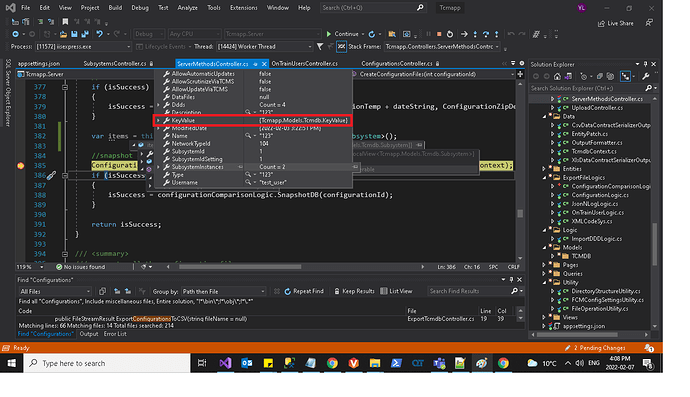The width and height of the screenshot is (690, 397).
Task: Switch to the appsettings.json tab
Action: tap(39, 63)
